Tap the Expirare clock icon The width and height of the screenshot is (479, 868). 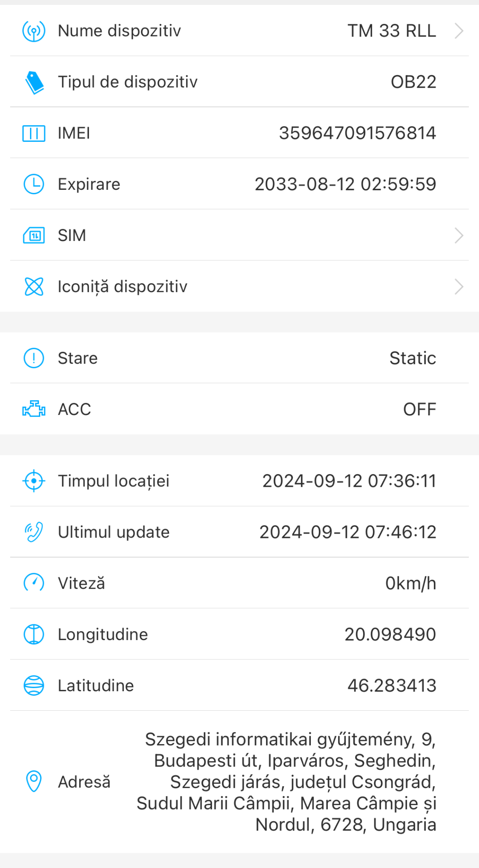pos(34,184)
